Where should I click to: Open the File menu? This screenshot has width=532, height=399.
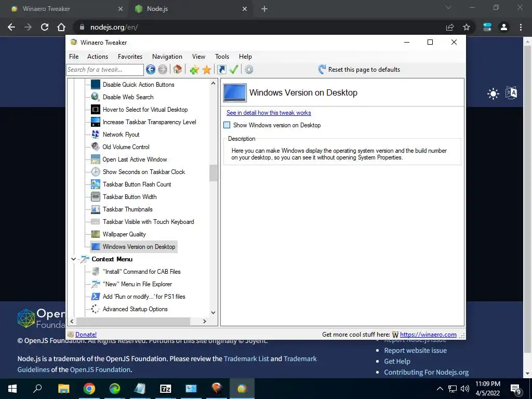click(x=74, y=57)
